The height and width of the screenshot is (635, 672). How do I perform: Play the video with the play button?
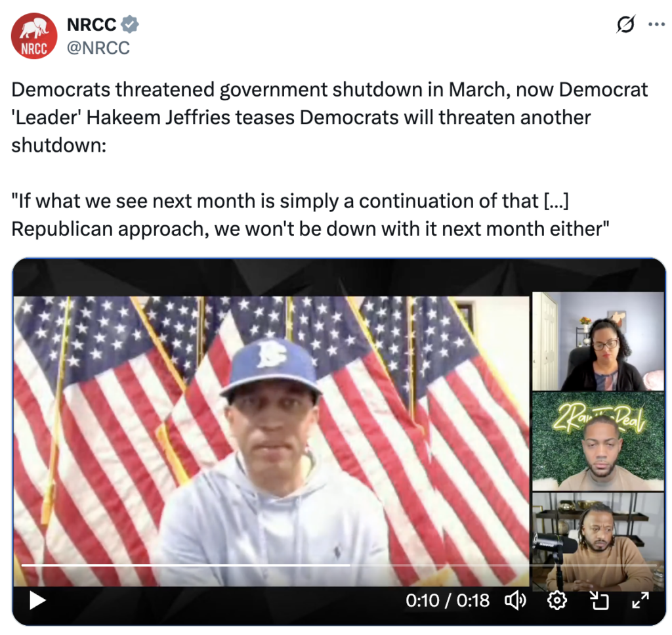click(37, 600)
